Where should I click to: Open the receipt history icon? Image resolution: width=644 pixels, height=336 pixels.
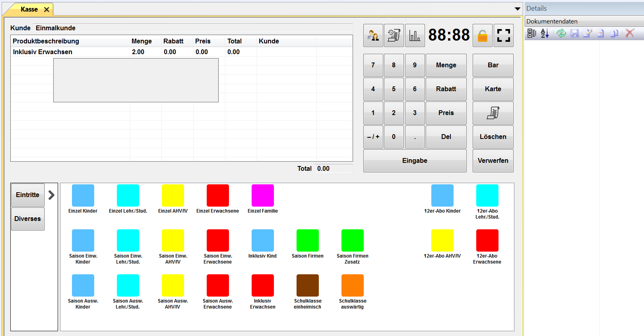coord(394,35)
